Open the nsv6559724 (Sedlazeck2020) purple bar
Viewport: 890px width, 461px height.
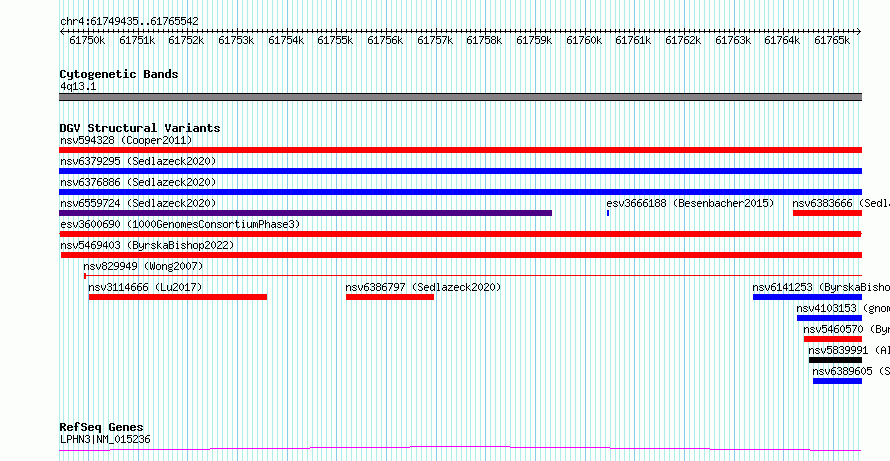[x=305, y=213]
